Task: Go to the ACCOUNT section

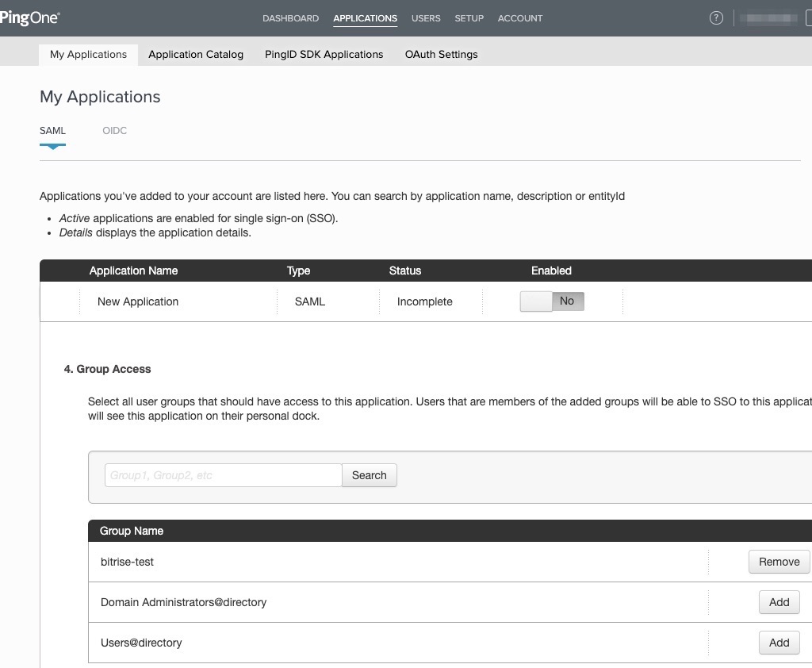Action: [519, 17]
